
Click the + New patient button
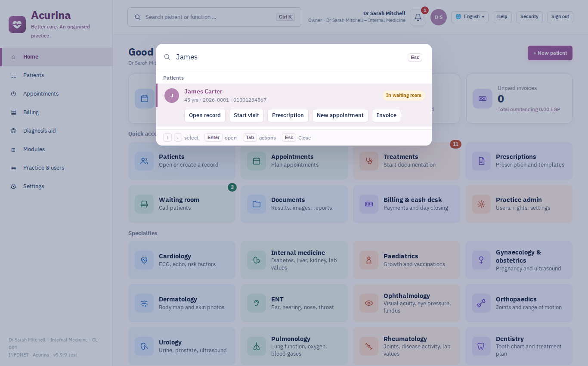(550, 53)
